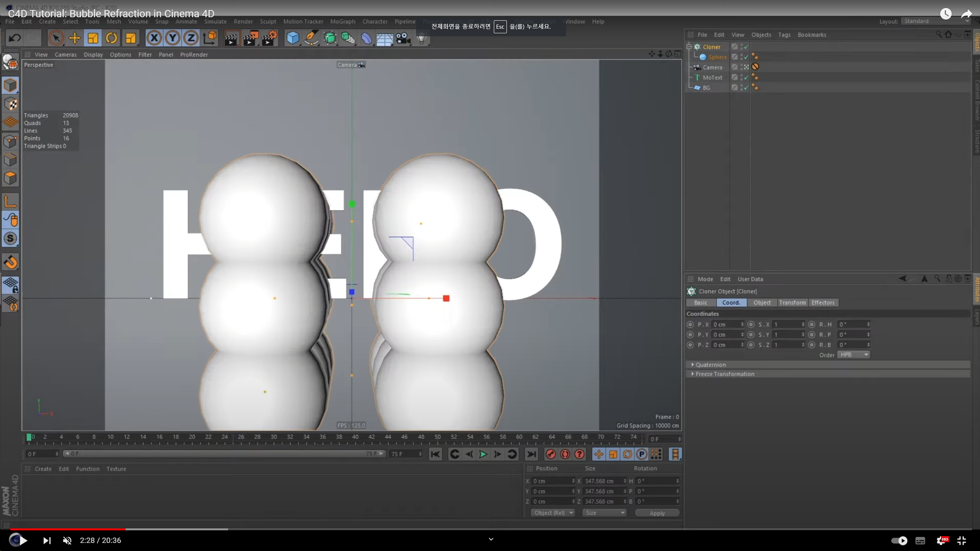Click the Viewport Solo S icon

(x=10, y=238)
